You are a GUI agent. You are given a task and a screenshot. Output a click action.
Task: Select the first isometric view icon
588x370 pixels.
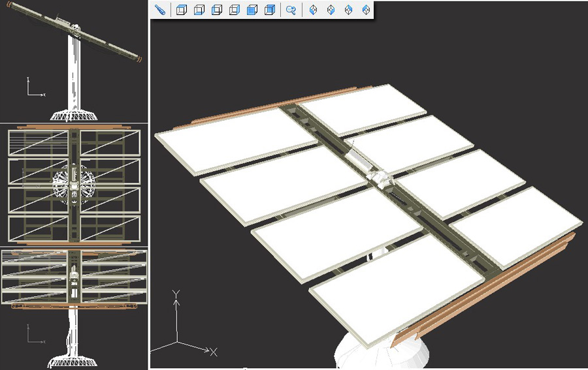[x=313, y=10]
